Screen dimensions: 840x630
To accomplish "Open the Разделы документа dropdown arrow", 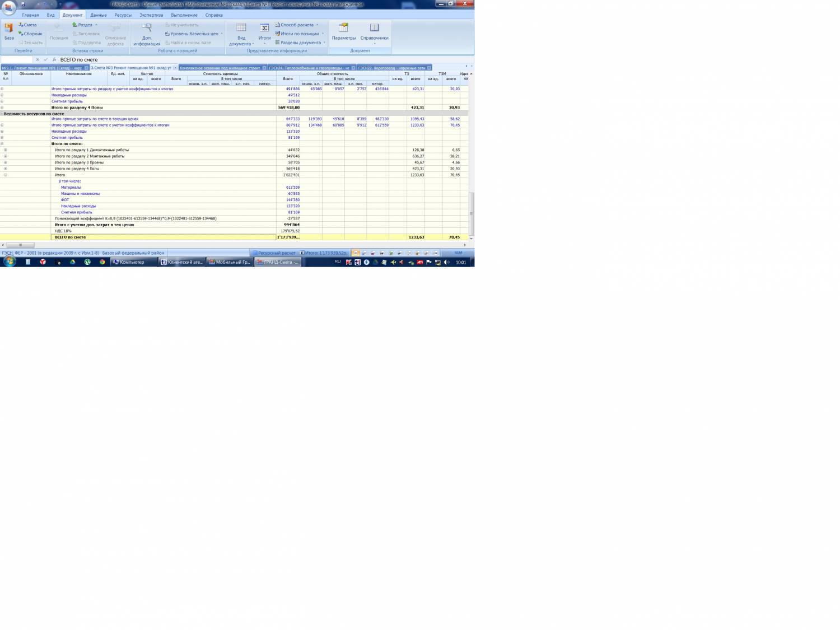I will pyautogui.click(x=324, y=43).
